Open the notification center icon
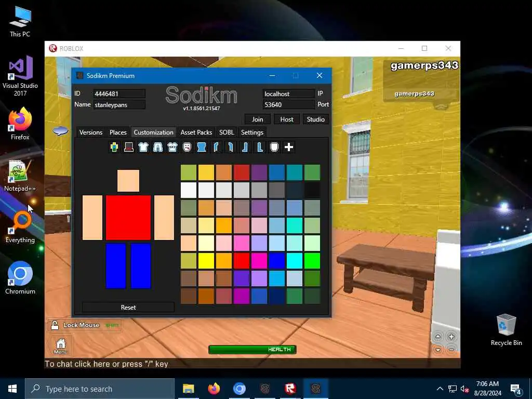This screenshot has height=399, width=532. [x=516, y=389]
